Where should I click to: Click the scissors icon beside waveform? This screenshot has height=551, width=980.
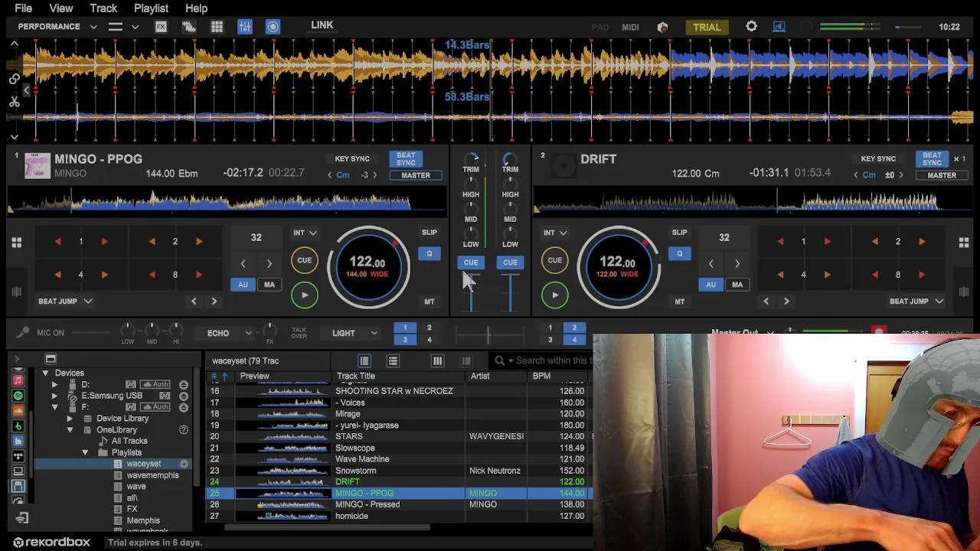pyautogui.click(x=15, y=102)
